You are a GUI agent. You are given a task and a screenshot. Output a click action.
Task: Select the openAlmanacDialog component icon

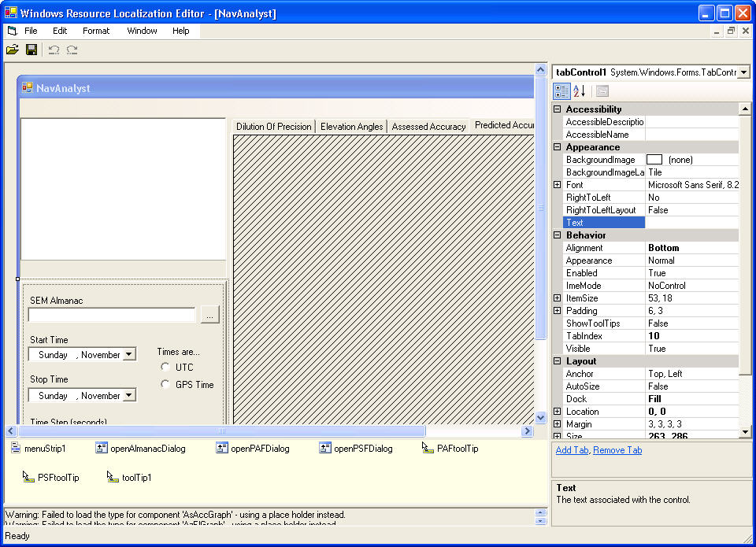(x=102, y=448)
